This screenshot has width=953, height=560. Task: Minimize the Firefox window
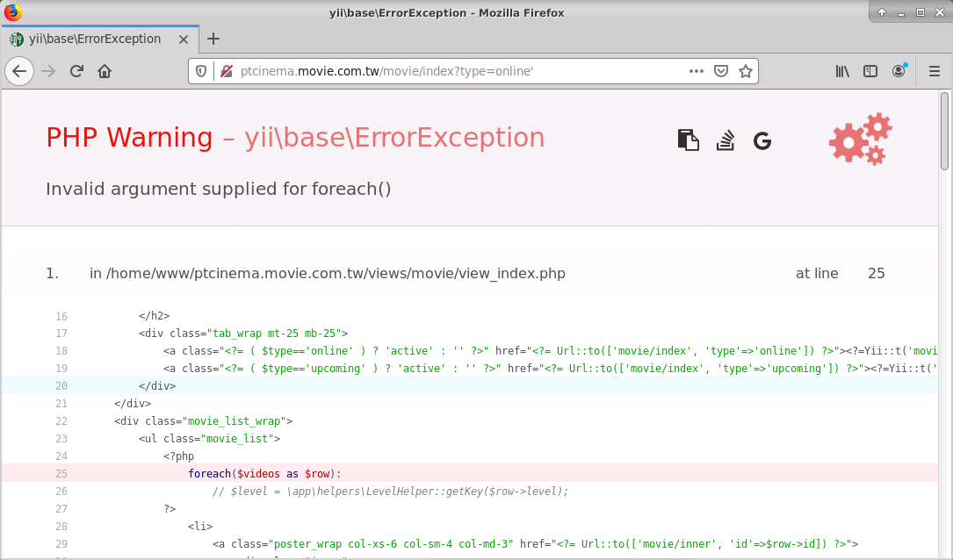[901, 13]
